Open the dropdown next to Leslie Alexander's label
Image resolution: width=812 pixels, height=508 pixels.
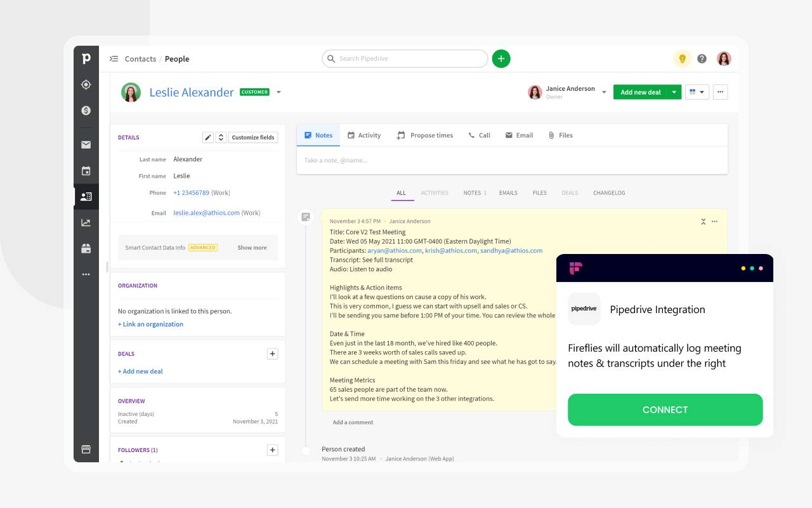click(x=278, y=92)
